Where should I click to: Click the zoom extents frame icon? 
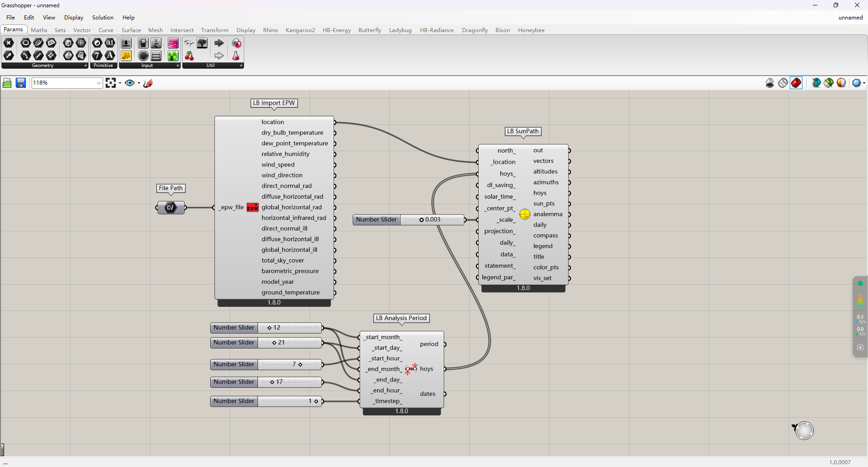click(111, 83)
